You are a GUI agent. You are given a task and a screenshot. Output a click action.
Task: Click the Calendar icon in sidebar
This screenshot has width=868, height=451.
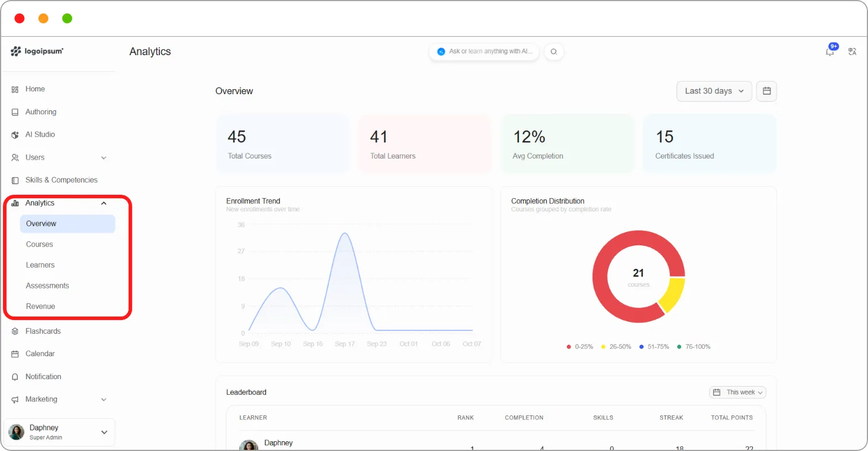15,354
